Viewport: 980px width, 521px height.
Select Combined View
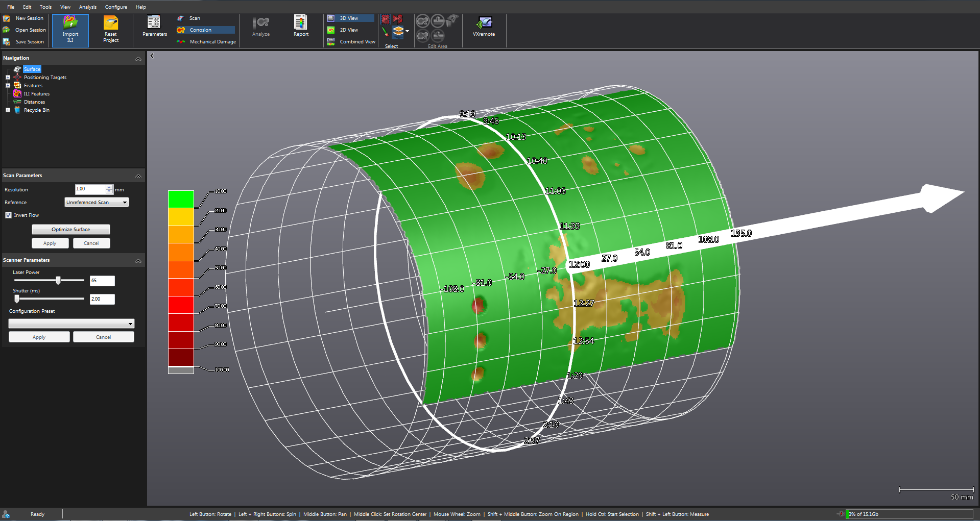tap(357, 42)
